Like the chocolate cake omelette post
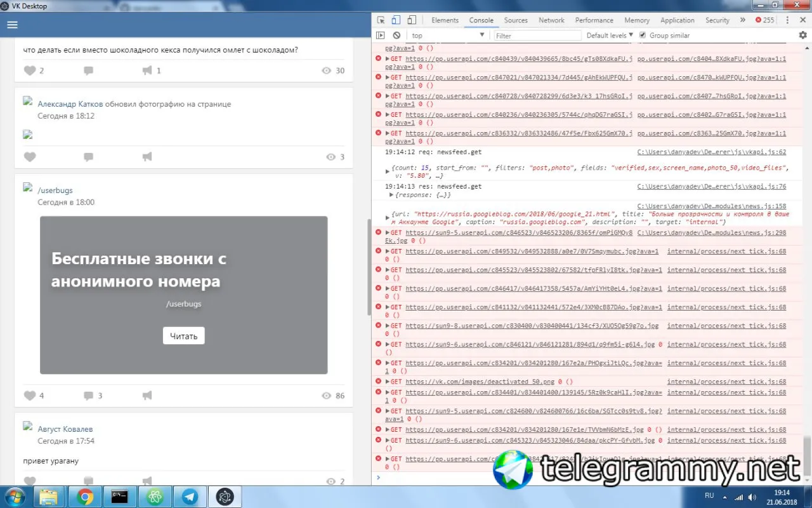The width and height of the screenshot is (812, 508). [30, 70]
